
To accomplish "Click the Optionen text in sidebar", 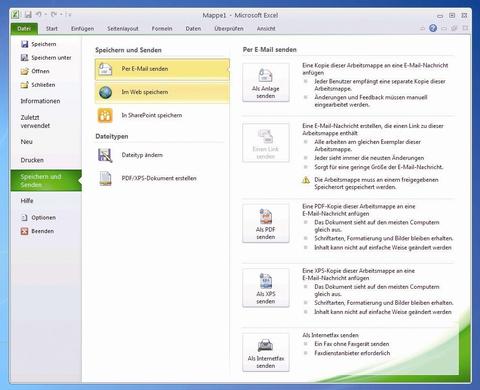I will [x=44, y=218].
